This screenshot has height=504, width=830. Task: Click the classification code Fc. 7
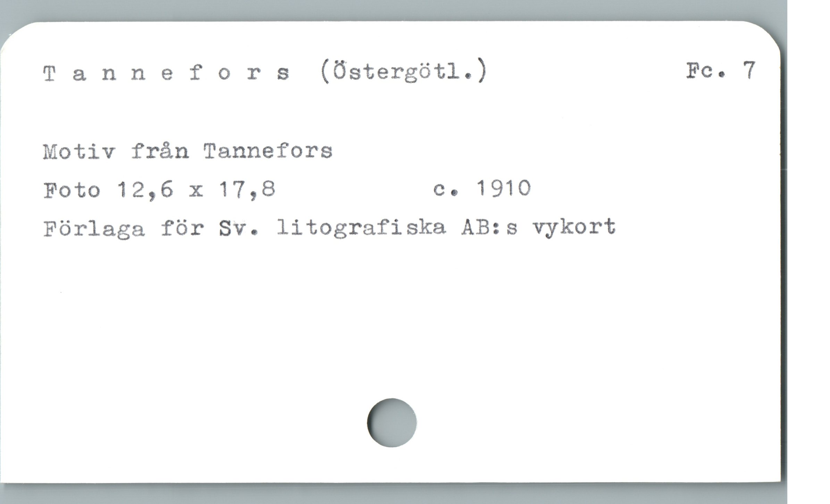click(721, 71)
